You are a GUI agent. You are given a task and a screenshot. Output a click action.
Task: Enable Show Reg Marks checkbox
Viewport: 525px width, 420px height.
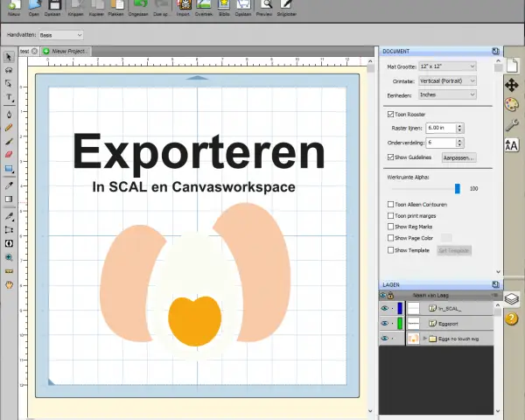(x=390, y=227)
